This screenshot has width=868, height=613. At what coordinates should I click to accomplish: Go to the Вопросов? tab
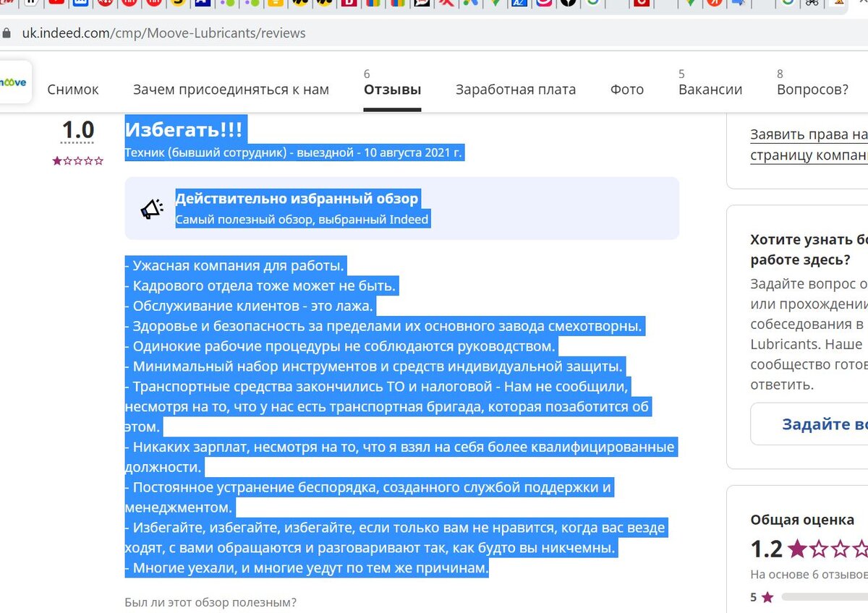(x=812, y=90)
